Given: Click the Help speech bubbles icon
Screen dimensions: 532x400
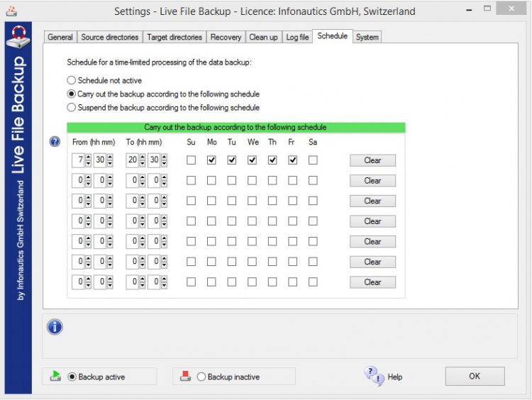Looking at the screenshot, I should tap(375, 377).
